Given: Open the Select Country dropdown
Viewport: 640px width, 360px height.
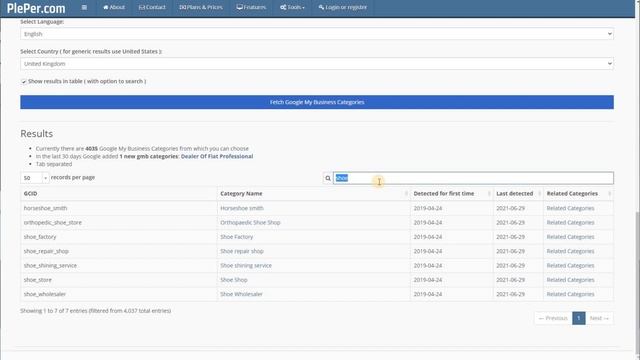Looking at the screenshot, I should 317,64.
